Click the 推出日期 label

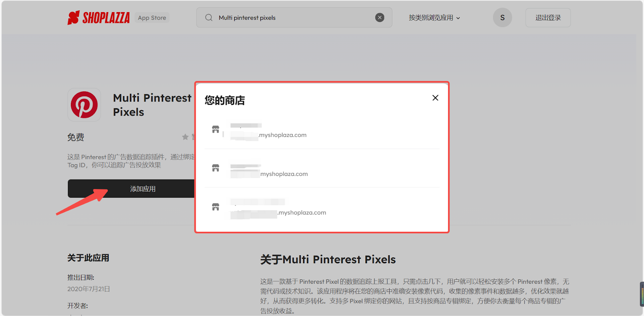(80, 277)
